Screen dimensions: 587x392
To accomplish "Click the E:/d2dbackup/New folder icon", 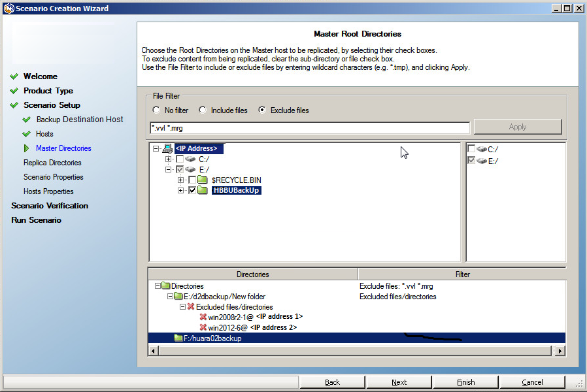I will (178, 296).
